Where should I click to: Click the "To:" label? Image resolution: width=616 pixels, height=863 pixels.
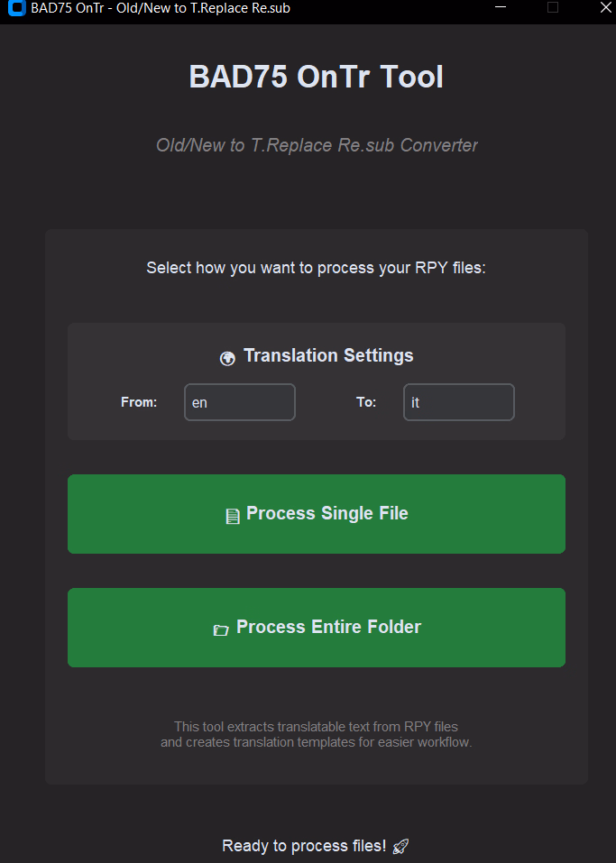[x=366, y=402]
